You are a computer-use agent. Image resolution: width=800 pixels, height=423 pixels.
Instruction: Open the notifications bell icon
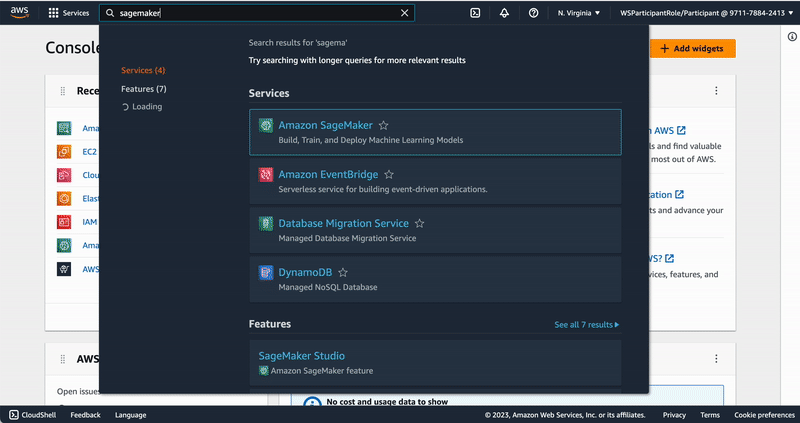tap(504, 13)
